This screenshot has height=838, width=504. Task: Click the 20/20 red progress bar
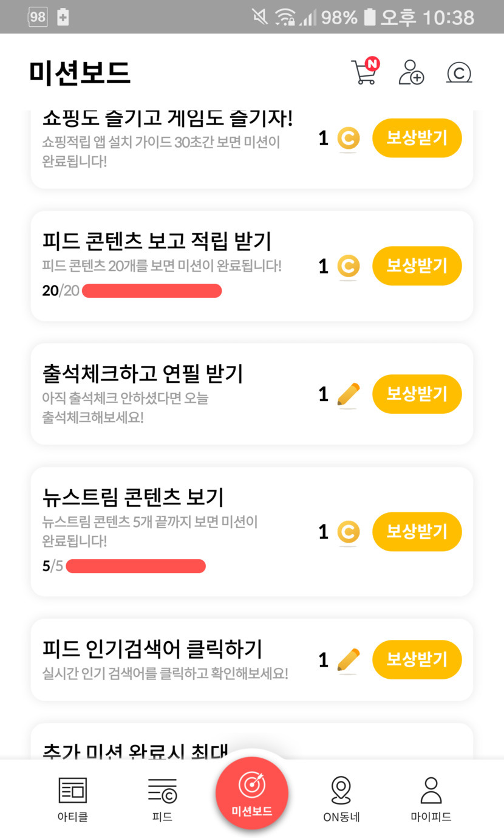pyautogui.click(x=152, y=291)
